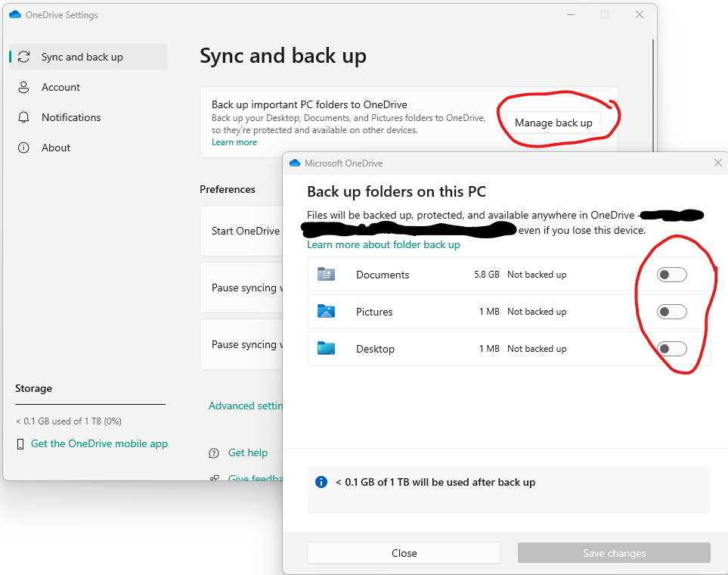Click Close button in back up dialog
Viewport: 728px width, 575px height.
point(404,553)
